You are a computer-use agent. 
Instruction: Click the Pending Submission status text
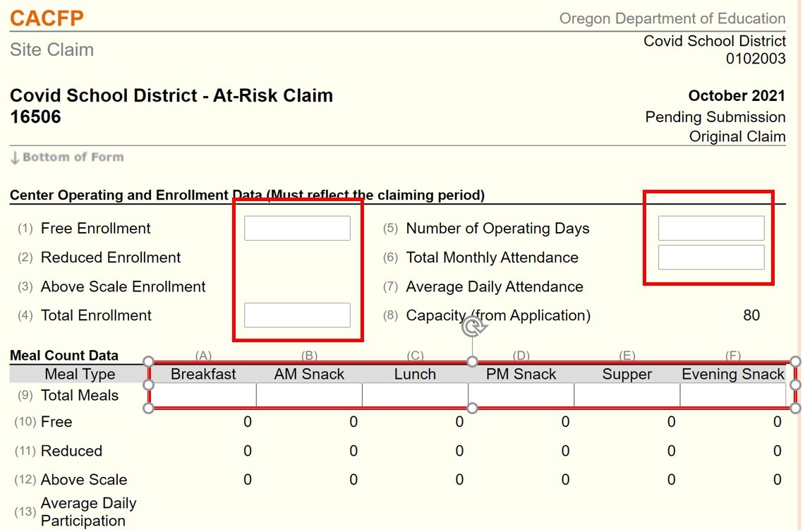715,116
